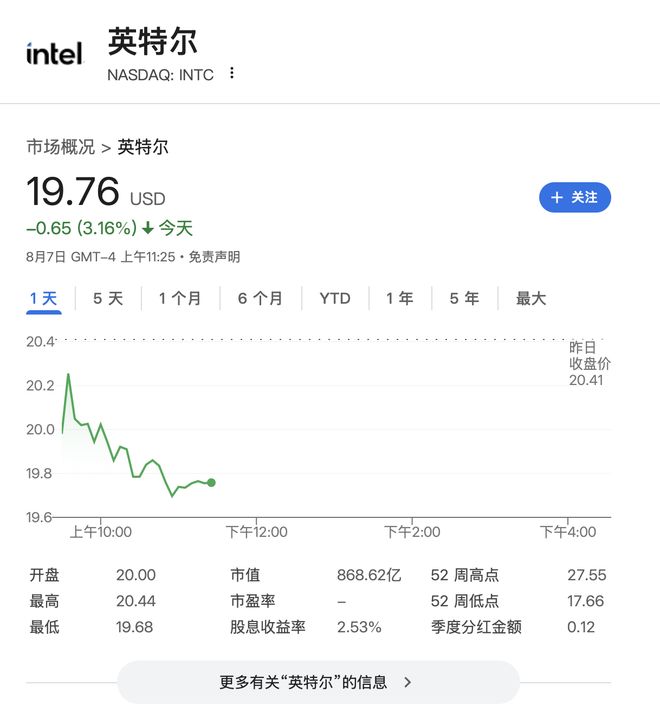Select the 1 天 time range tab
The height and width of the screenshot is (705, 660).
[x=44, y=298]
